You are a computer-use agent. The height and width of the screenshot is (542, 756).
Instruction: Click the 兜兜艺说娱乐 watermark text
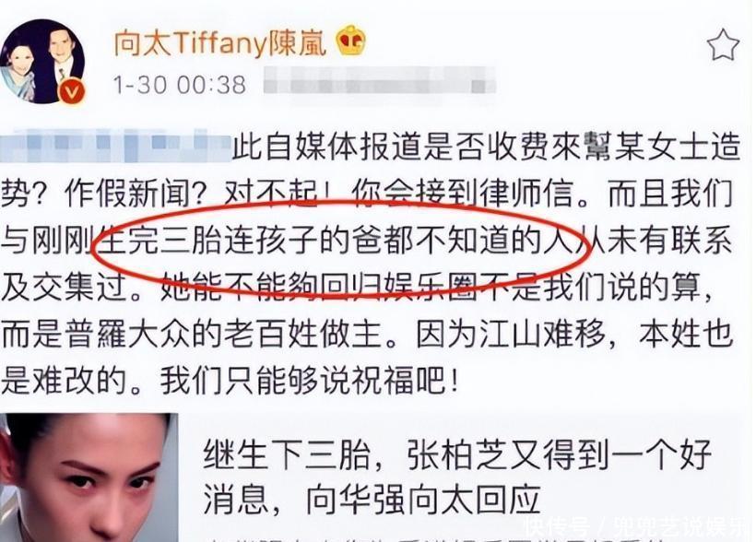click(680, 526)
